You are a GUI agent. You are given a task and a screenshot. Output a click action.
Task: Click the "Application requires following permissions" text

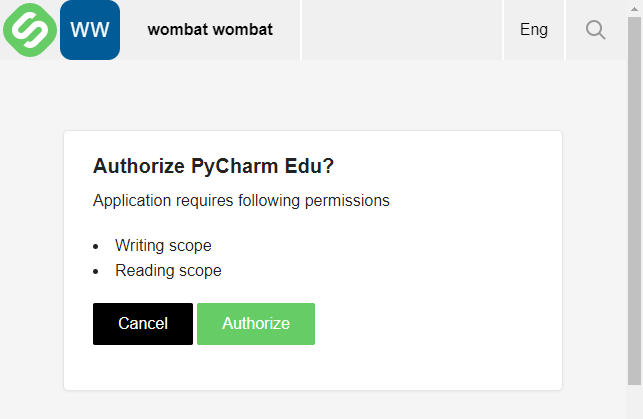click(x=241, y=200)
